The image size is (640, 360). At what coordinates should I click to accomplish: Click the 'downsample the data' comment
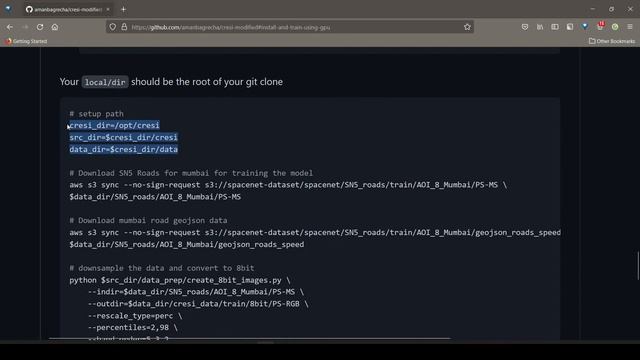pyautogui.click(x=162, y=268)
